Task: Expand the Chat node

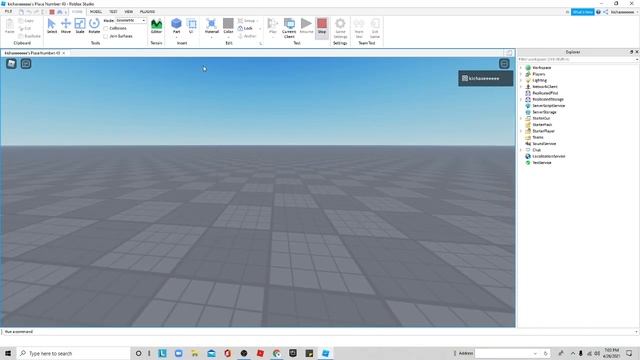Action: [521, 150]
